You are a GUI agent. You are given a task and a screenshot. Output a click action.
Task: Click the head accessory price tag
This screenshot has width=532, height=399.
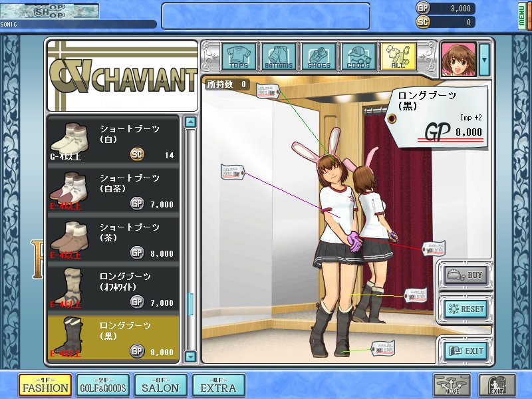pos(268,91)
